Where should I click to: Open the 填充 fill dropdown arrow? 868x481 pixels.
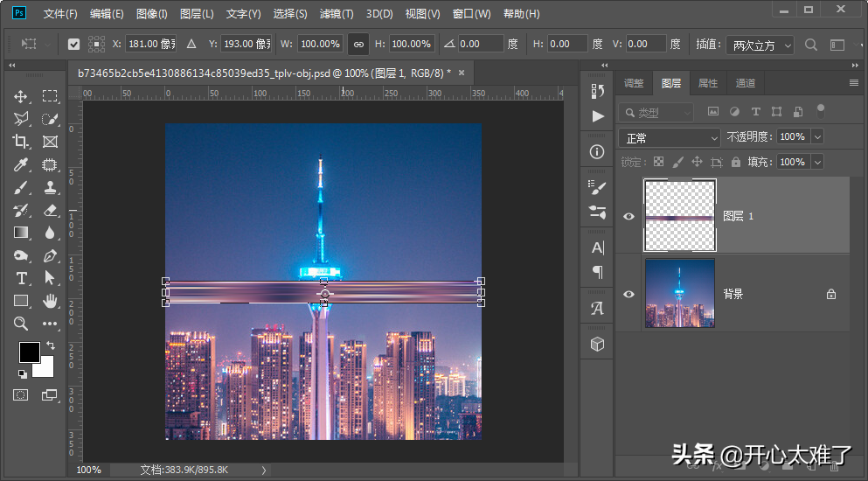[817, 162]
